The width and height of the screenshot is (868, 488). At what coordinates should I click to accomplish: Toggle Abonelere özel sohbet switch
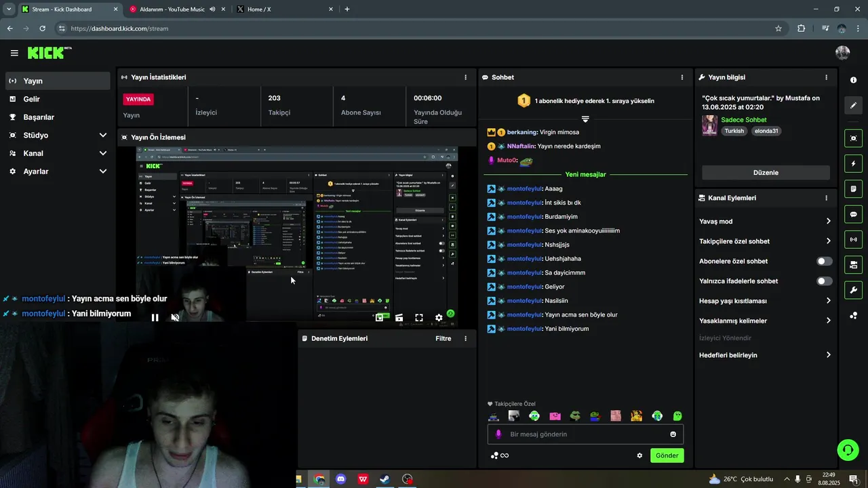(824, 261)
